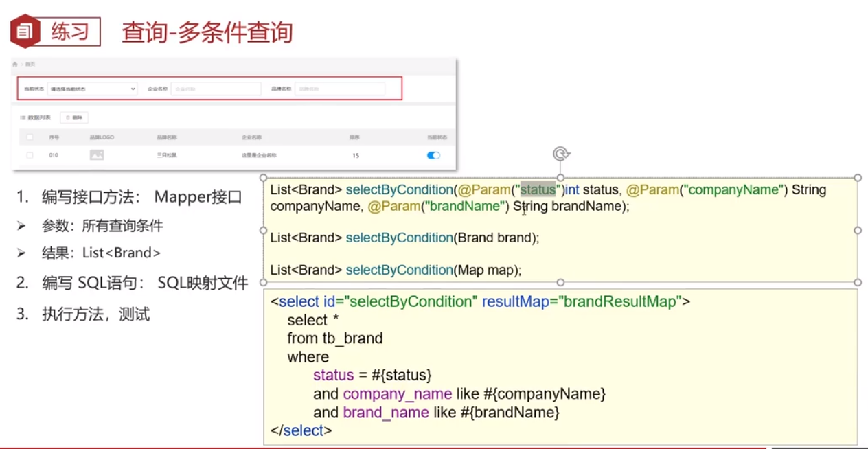Click the highlighted "status" word in the @Param annotation
The height and width of the screenshot is (449, 868).
tap(538, 189)
